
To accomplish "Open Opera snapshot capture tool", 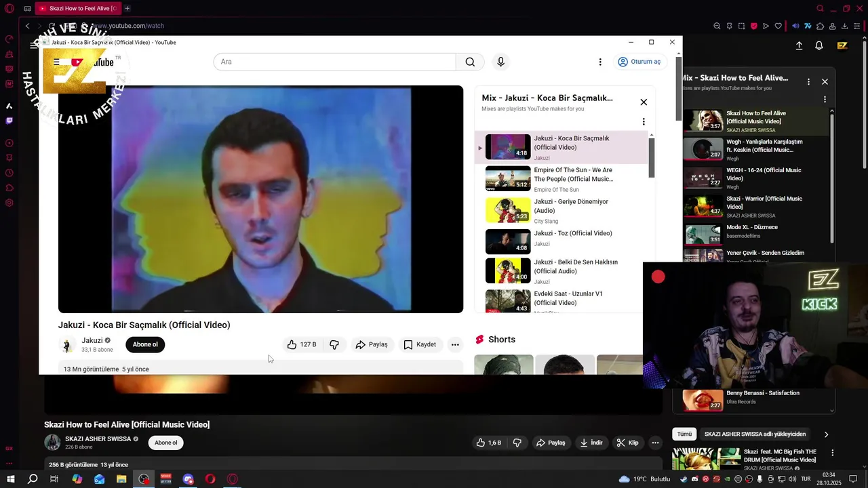I will [x=741, y=26].
